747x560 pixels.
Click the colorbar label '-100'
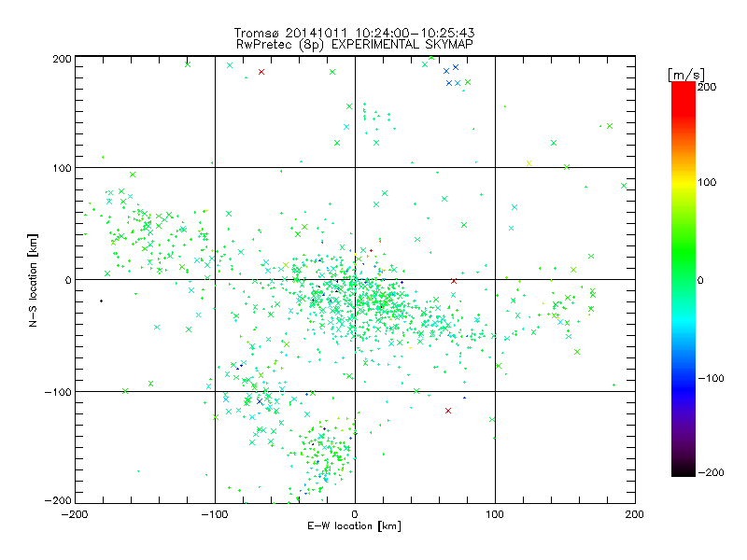[x=711, y=378]
